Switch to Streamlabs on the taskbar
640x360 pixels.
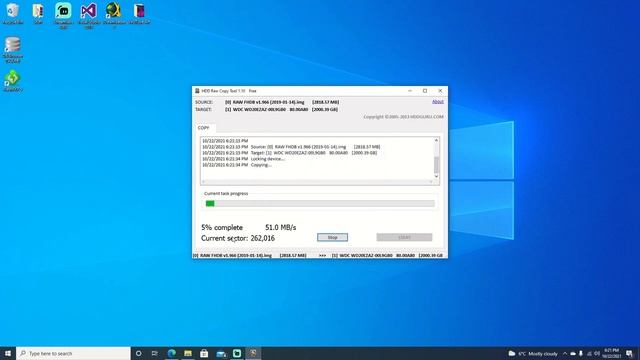pyautogui.click(x=237, y=353)
